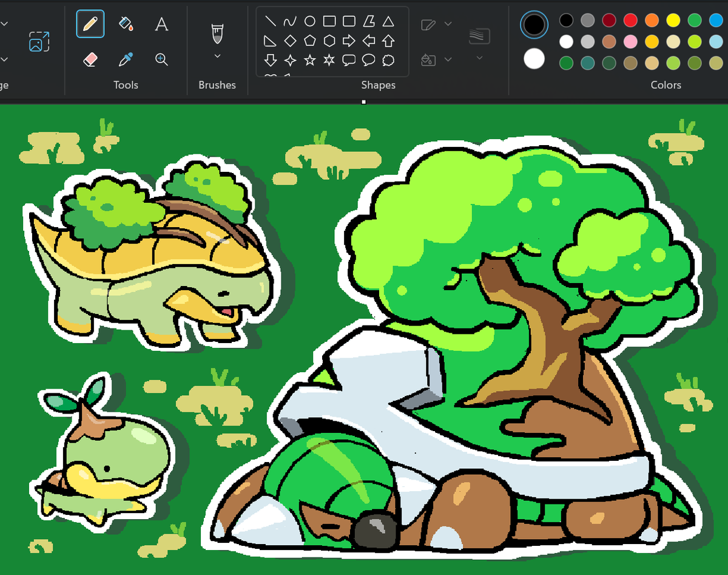Screen dimensions: 728x575
Task: Select the black Color 1 swatch
Action: pyautogui.click(x=533, y=24)
